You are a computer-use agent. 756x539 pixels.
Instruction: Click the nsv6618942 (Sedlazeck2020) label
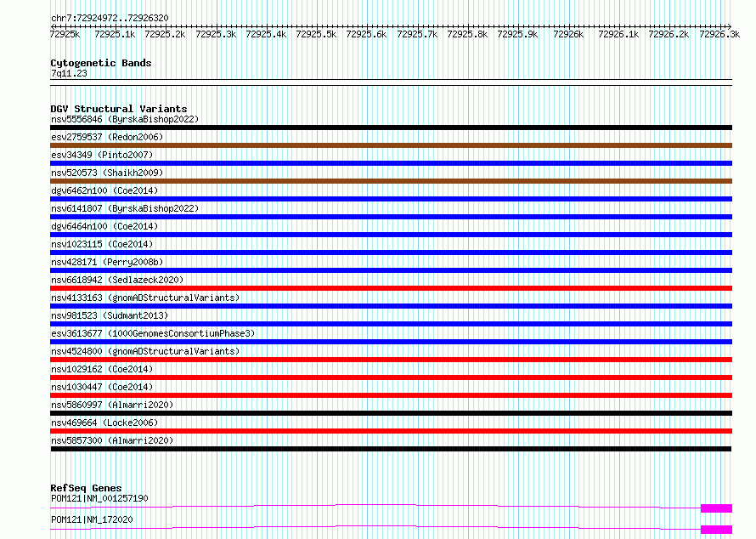coord(117,280)
